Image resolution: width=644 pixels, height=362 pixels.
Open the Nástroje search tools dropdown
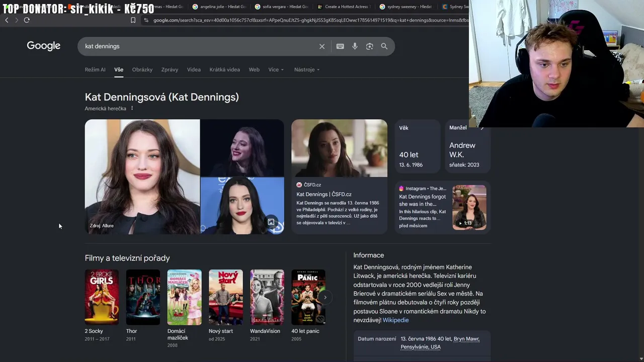pyautogui.click(x=307, y=69)
